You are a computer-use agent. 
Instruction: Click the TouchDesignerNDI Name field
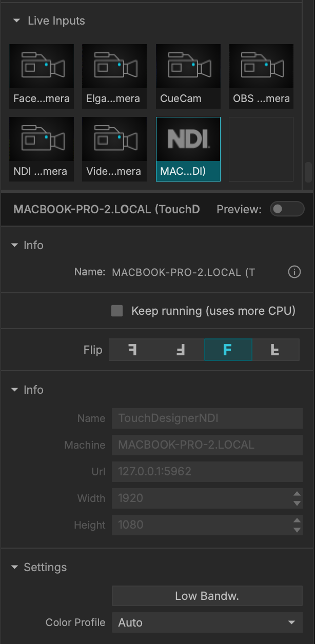click(x=207, y=418)
